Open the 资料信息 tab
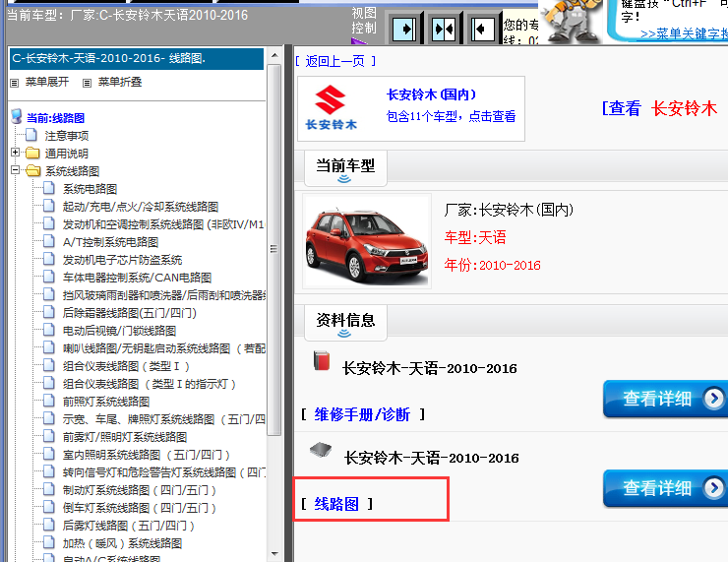 tap(345, 323)
